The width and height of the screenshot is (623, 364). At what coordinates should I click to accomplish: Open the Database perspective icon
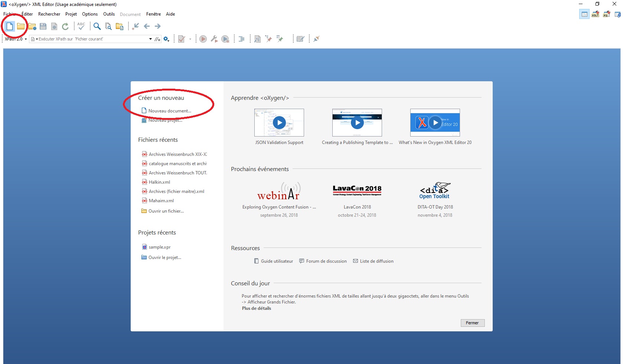point(617,14)
